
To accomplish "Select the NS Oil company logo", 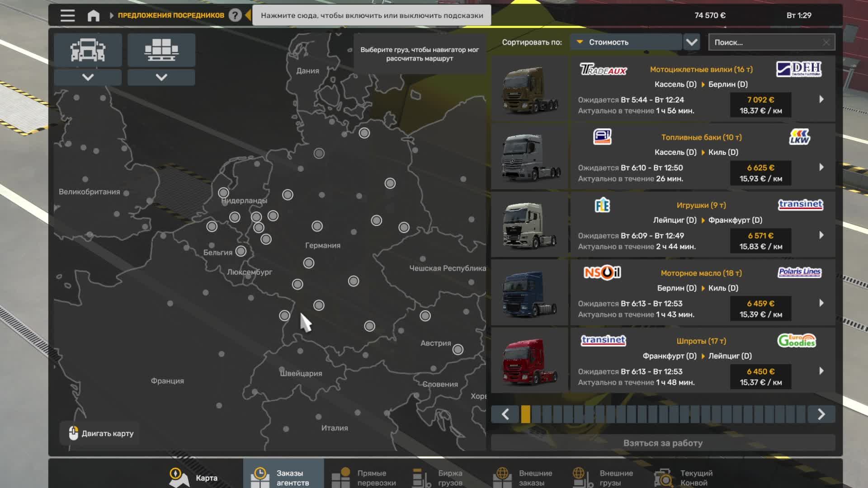I will pos(602,272).
